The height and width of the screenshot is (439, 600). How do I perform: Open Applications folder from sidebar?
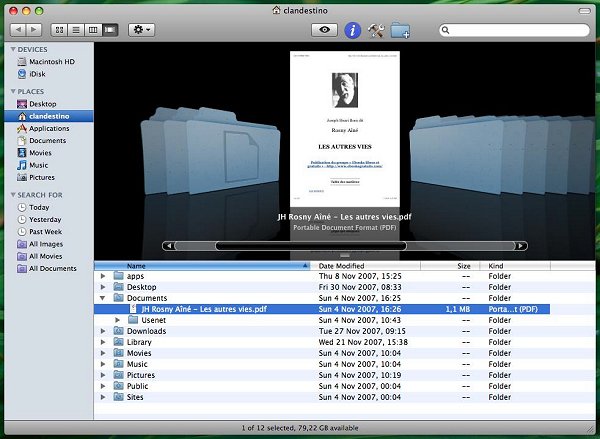[x=48, y=128]
